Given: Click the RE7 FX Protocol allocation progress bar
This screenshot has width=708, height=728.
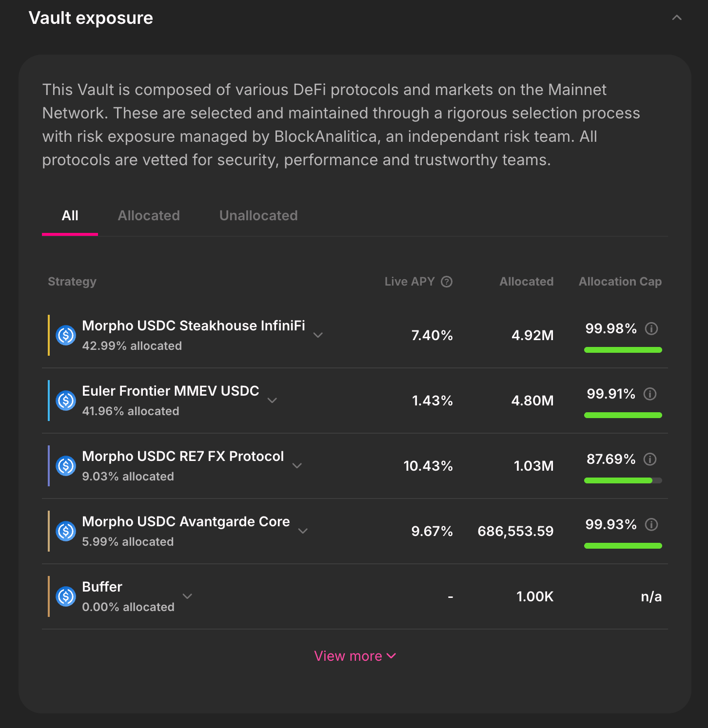Looking at the screenshot, I should pos(623,480).
